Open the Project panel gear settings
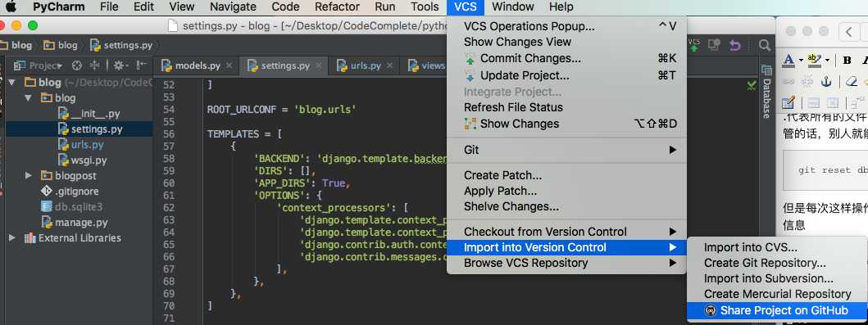 [x=119, y=65]
